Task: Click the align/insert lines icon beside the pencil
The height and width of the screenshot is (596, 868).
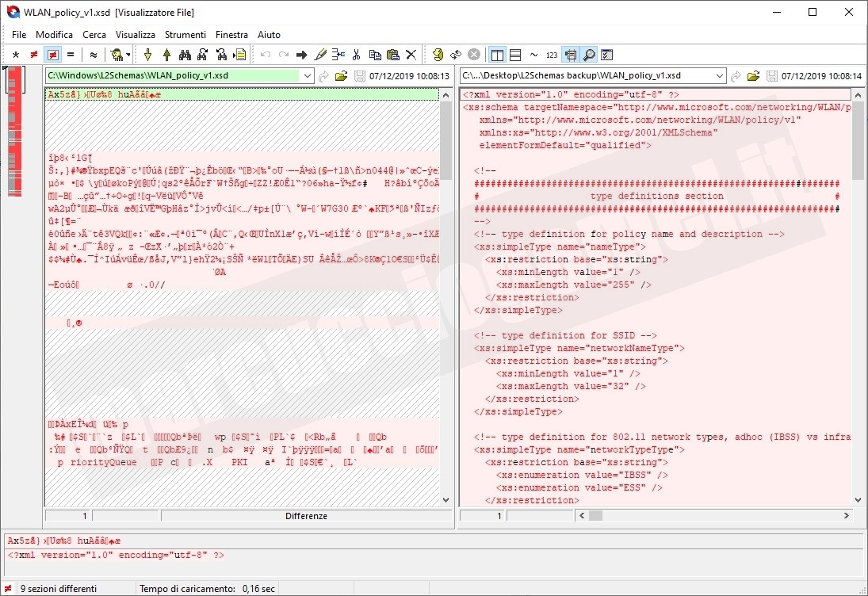Action: (338, 55)
